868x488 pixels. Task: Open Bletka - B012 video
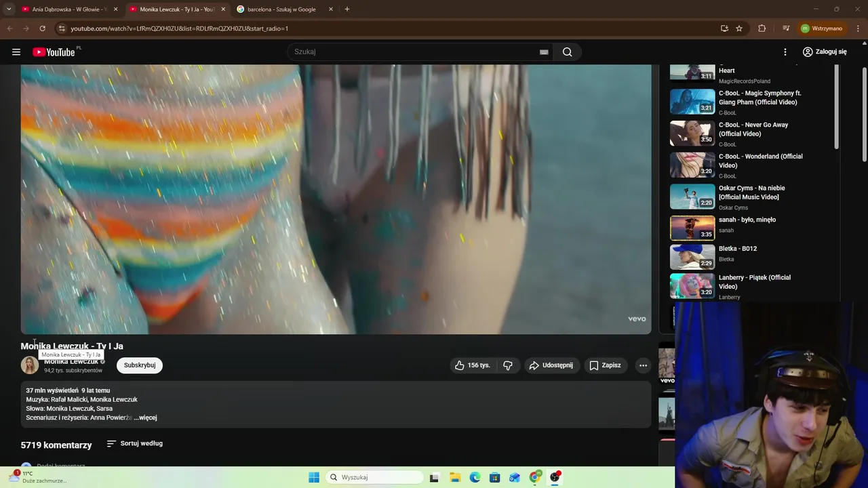coord(692,258)
